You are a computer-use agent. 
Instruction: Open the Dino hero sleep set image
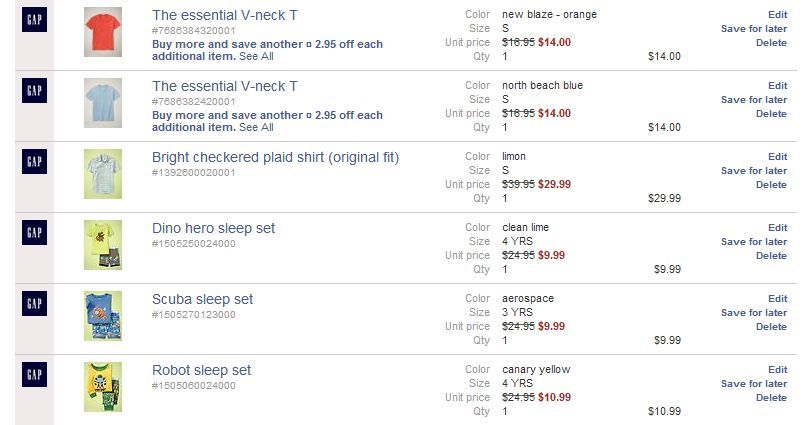tap(103, 245)
